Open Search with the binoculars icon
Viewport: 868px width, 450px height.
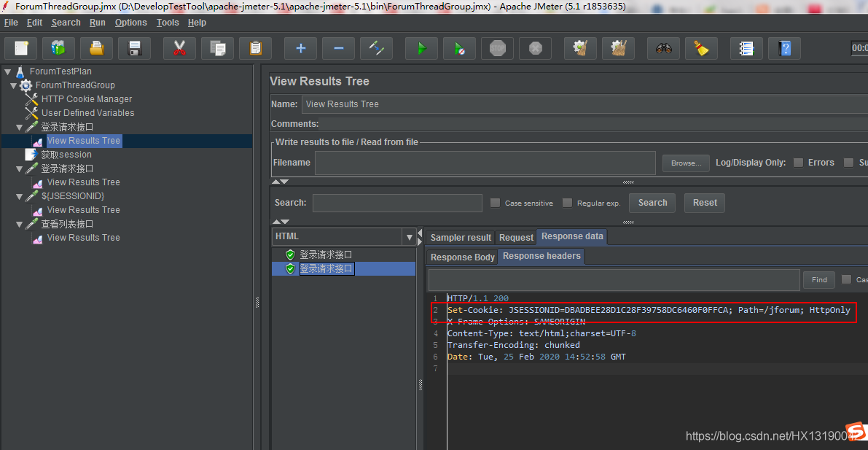click(x=664, y=48)
